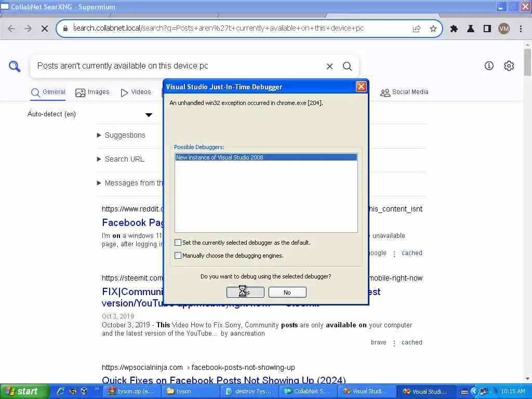Launch Internet Explorer from quick launch
Viewport: 532px width, 399px height.
pos(61,391)
